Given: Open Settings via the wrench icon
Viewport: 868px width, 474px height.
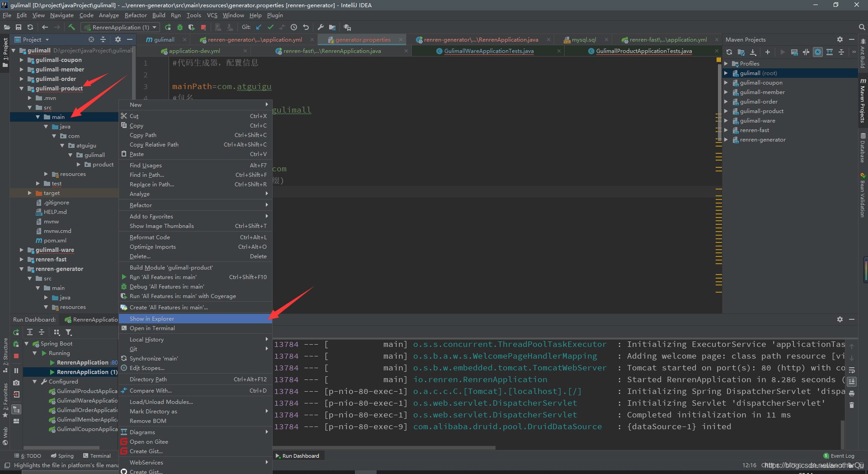Looking at the screenshot, I should click(321, 27).
